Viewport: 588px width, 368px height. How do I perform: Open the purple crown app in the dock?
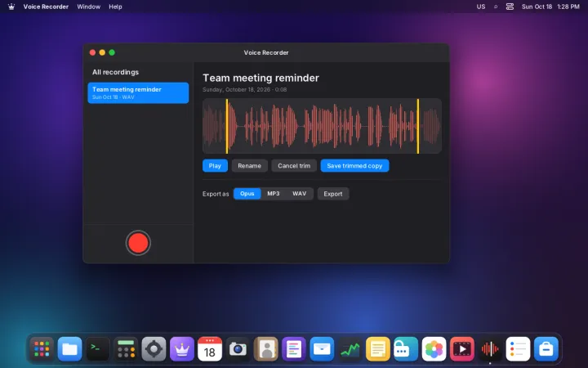pos(182,349)
